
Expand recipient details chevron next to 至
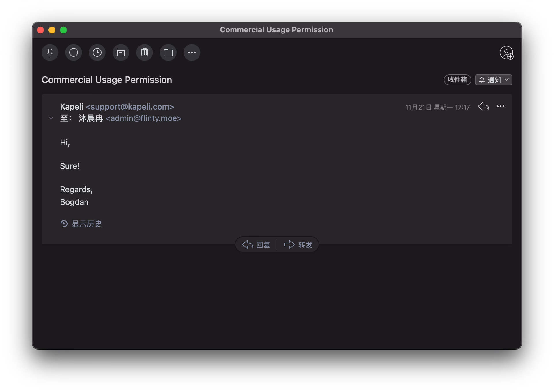[51, 118]
